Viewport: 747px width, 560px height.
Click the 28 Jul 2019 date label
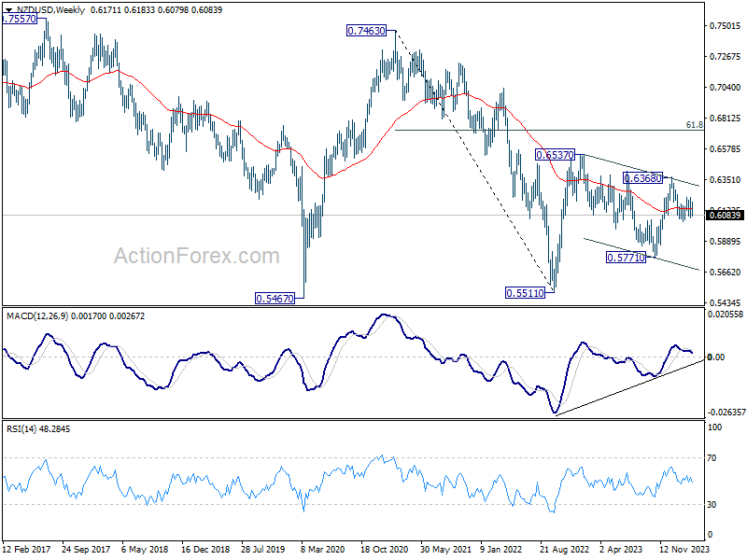coord(263,550)
